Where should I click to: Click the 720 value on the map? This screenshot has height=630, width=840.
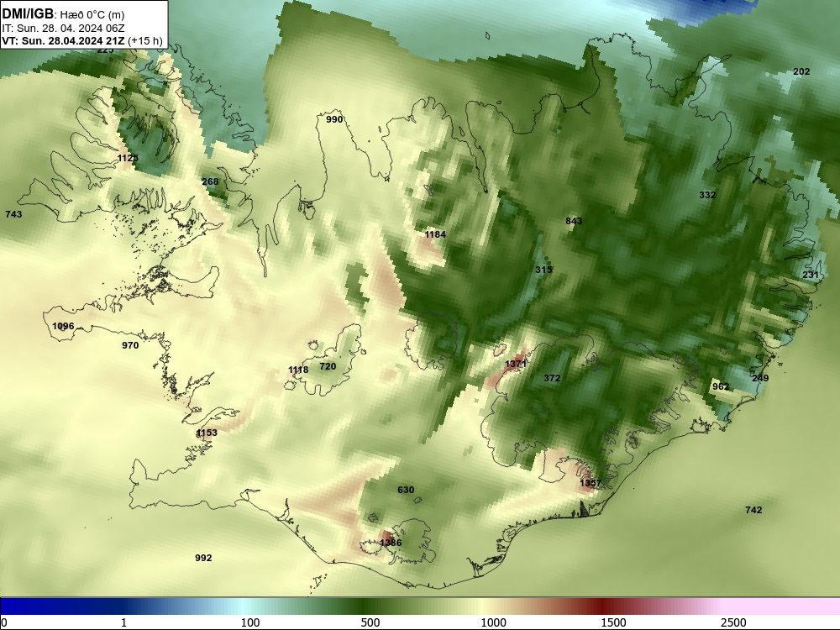tap(328, 366)
